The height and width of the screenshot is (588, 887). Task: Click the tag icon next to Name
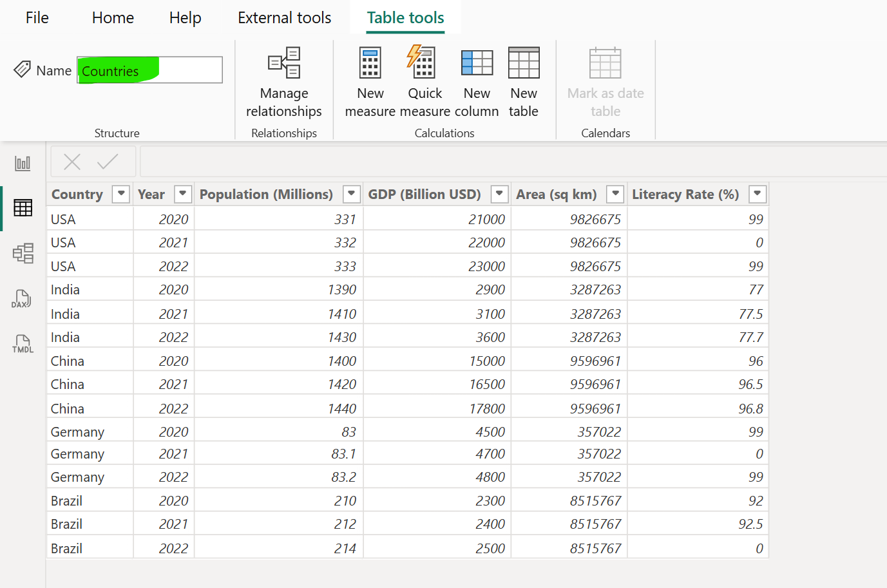point(23,70)
